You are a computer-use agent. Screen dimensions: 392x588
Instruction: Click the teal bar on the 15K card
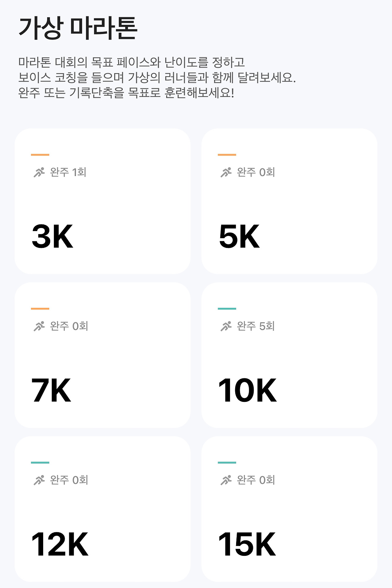tap(227, 463)
